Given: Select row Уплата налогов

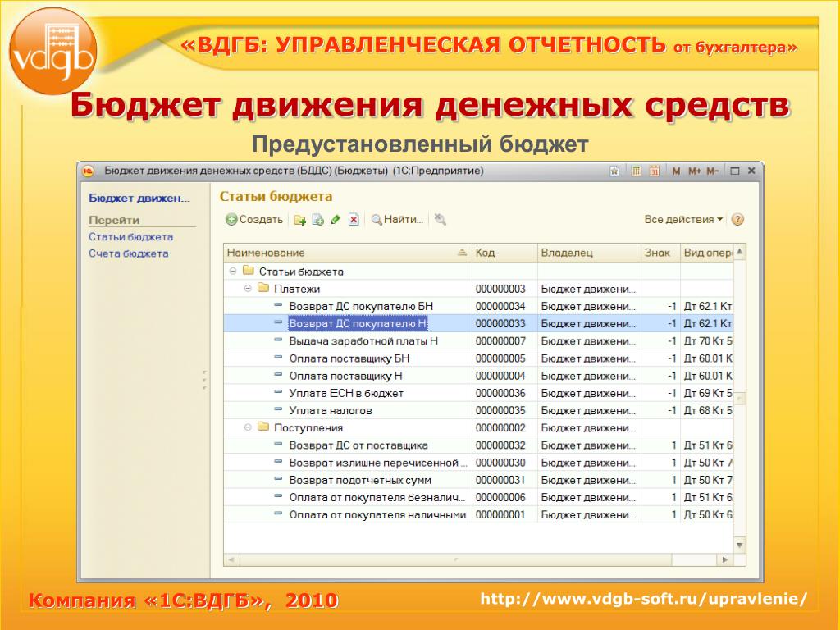Looking at the screenshot, I should point(478,410).
